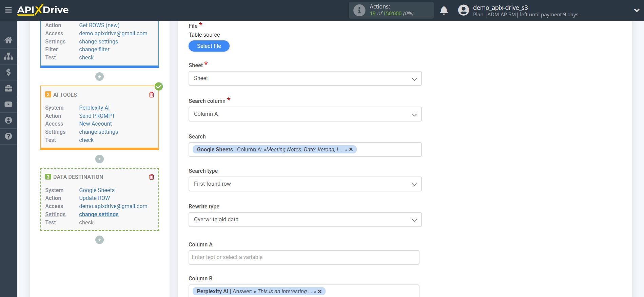Image resolution: width=644 pixels, height=297 pixels.
Task: Click the actions info icon
Action: coord(359,10)
